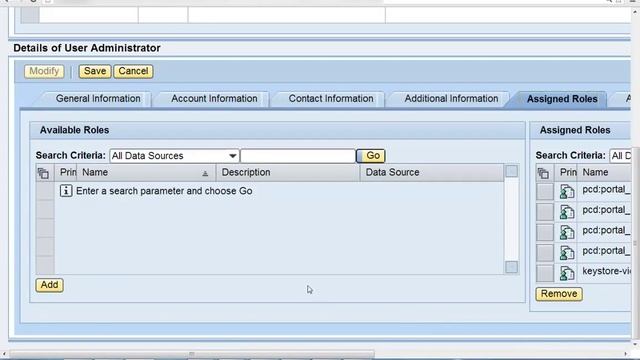Viewport: 640px width, 360px height.
Task: Click the info icon beside the search parameter message
Action: tap(66, 191)
